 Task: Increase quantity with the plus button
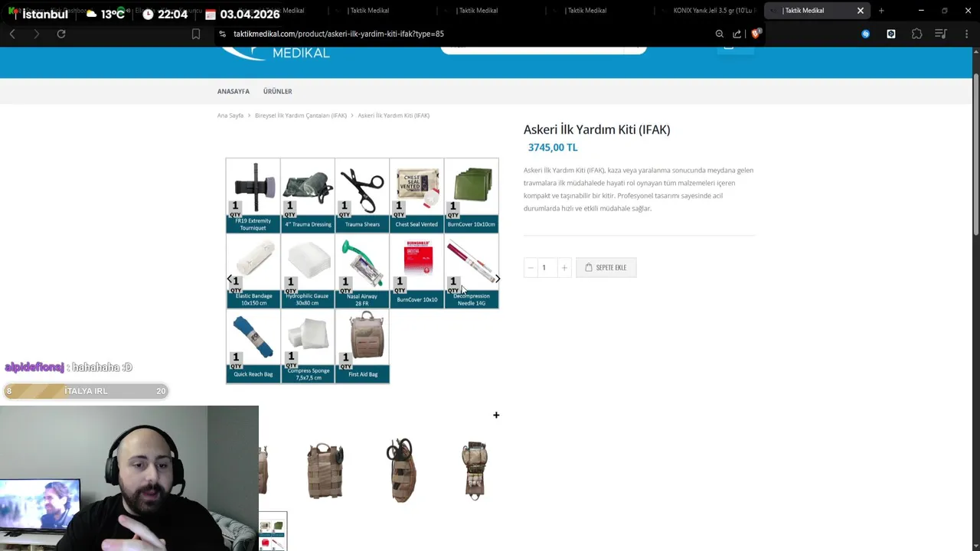coord(564,267)
